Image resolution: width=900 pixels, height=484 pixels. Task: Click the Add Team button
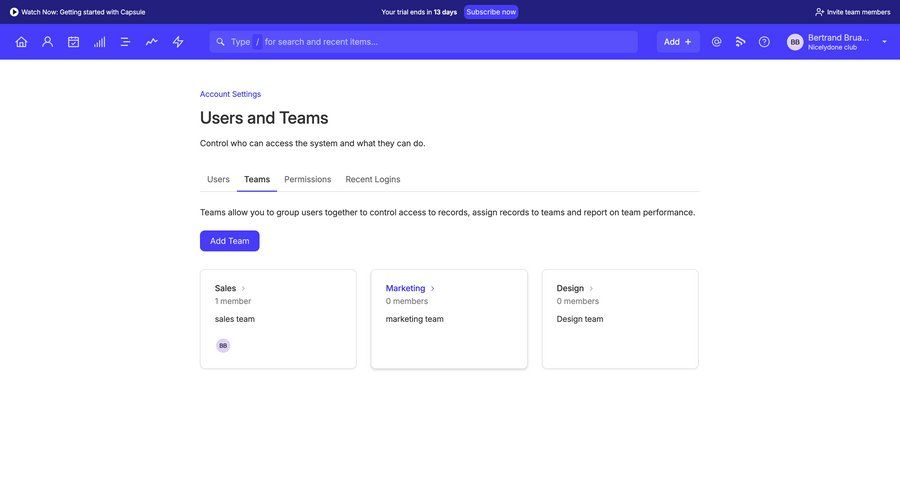click(x=229, y=241)
